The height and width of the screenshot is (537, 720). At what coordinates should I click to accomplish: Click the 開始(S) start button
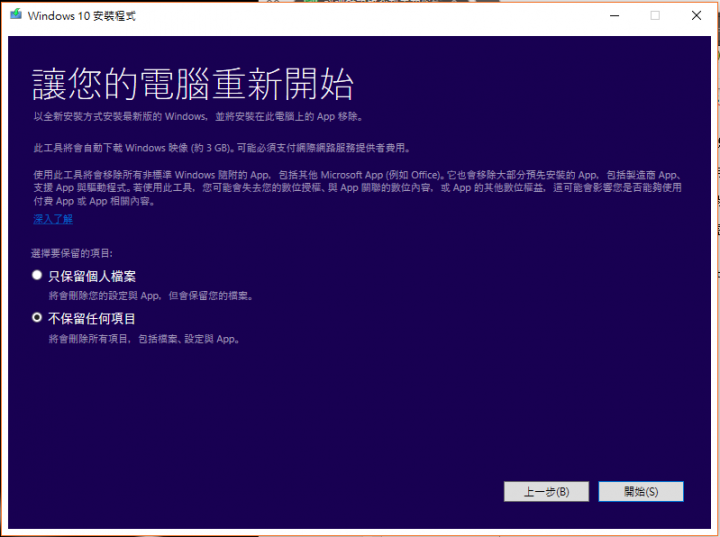pos(641,492)
